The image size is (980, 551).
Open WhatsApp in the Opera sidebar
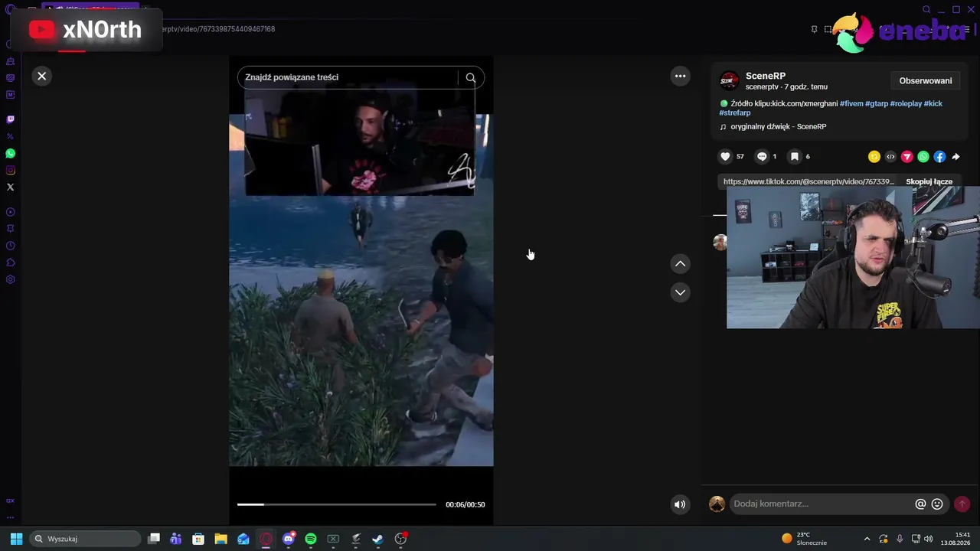10,154
